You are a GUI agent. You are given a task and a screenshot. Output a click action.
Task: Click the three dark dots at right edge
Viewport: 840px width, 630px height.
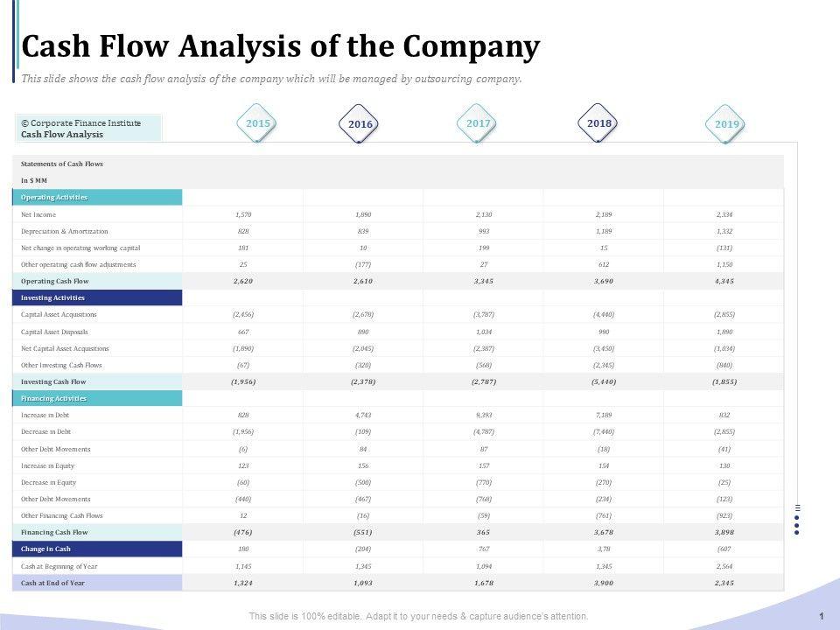pyautogui.click(x=797, y=523)
